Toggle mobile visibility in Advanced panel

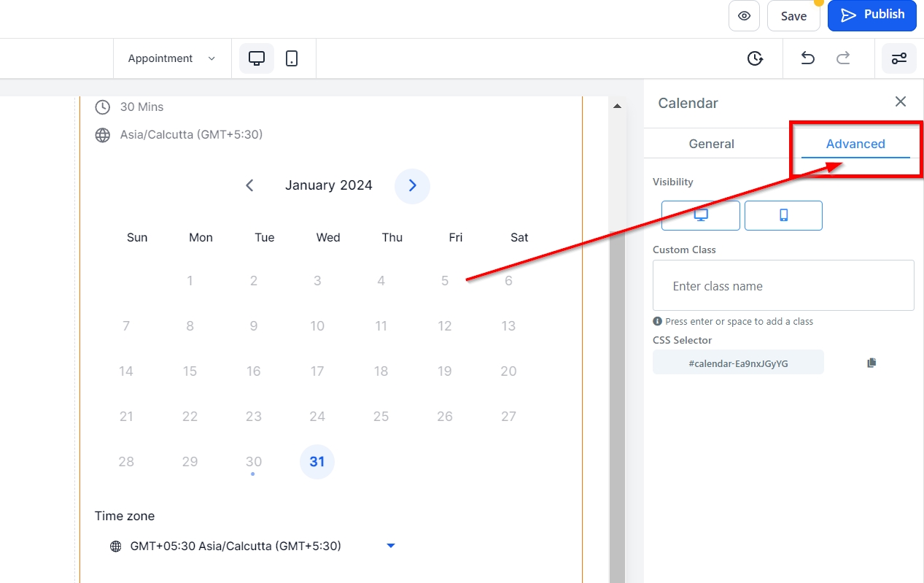pyautogui.click(x=783, y=215)
